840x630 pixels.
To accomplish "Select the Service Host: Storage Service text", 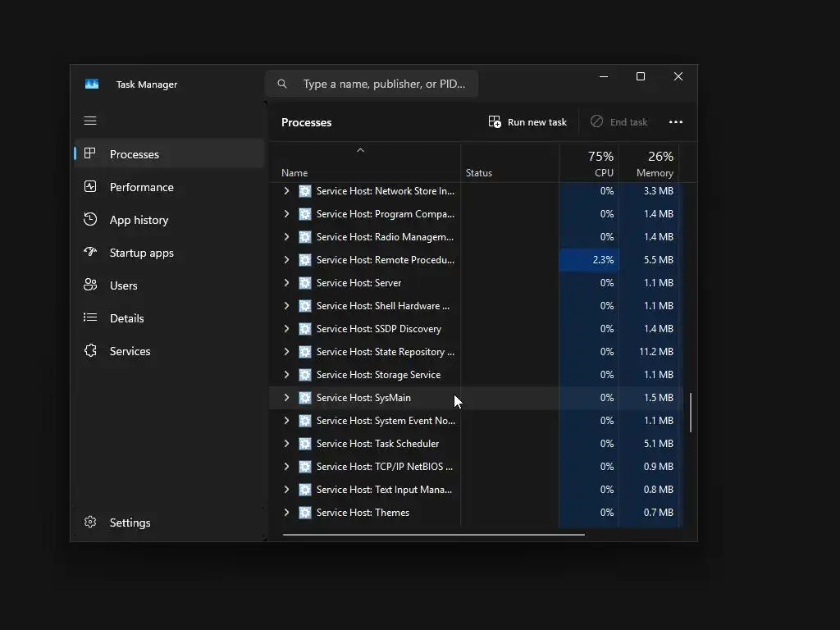I will pos(378,375).
